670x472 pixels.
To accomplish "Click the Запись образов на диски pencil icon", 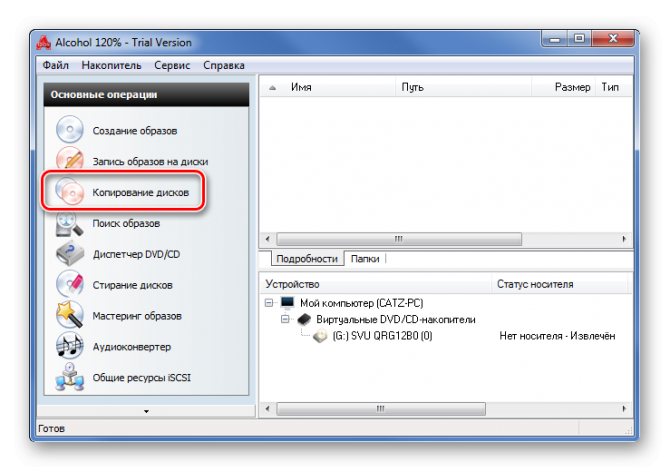I will (x=69, y=159).
